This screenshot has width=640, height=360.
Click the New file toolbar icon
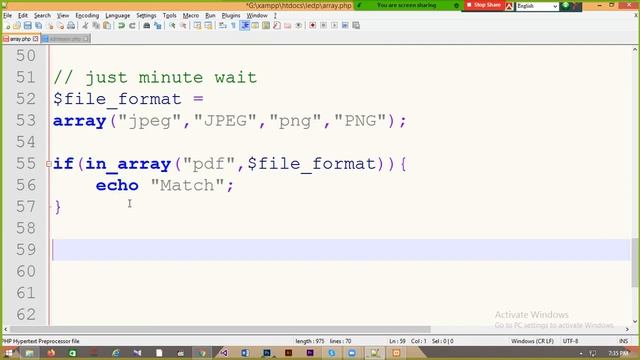tap(7, 26)
